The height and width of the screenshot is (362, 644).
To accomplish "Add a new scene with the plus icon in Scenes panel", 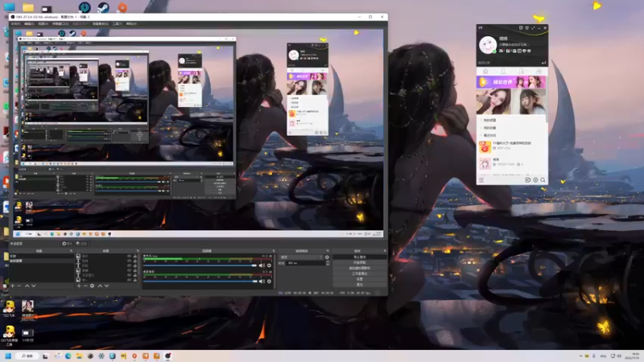I will (x=13, y=286).
